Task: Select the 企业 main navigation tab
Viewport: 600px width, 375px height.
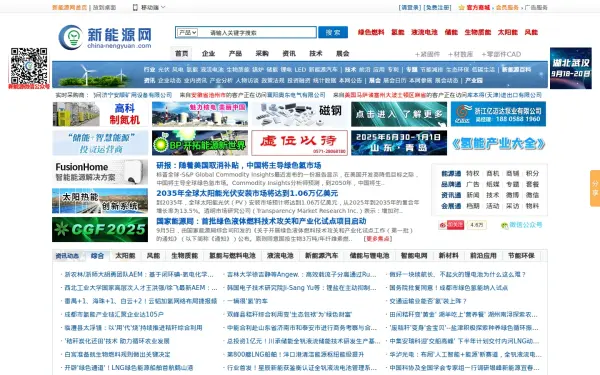Action: [x=208, y=54]
